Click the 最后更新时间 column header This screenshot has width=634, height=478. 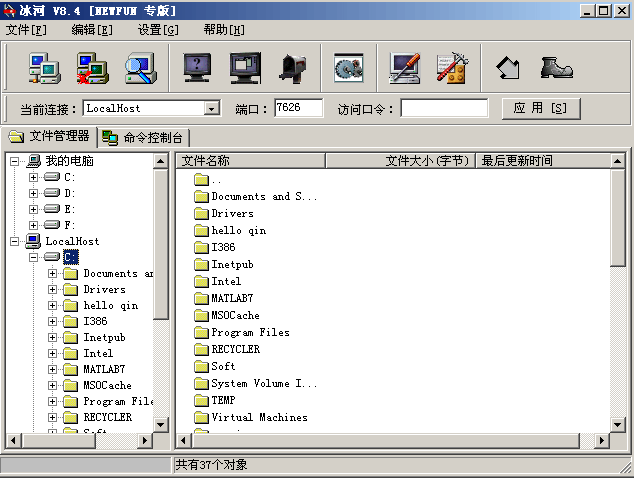point(543,161)
